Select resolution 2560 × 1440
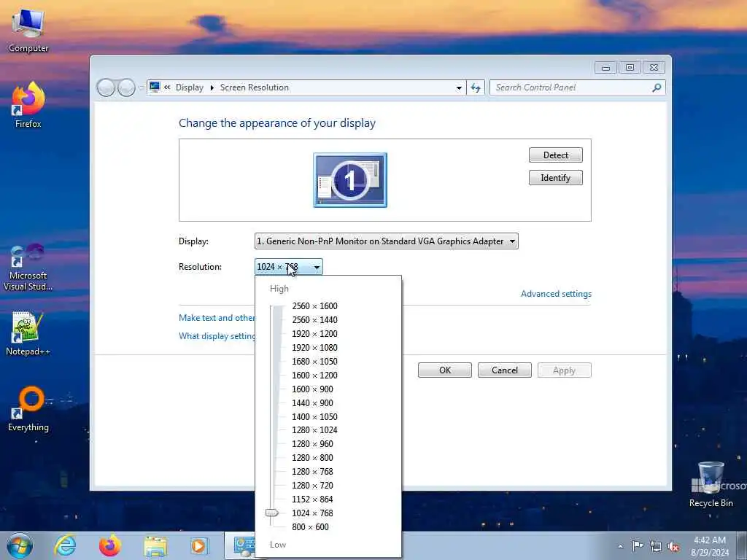 pyautogui.click(x=314, y=320)
